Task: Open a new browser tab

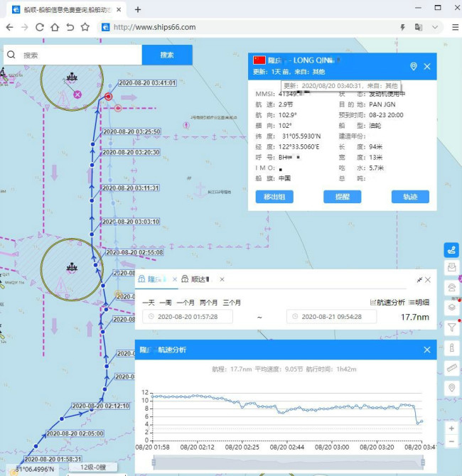Action: coord(138,10)
